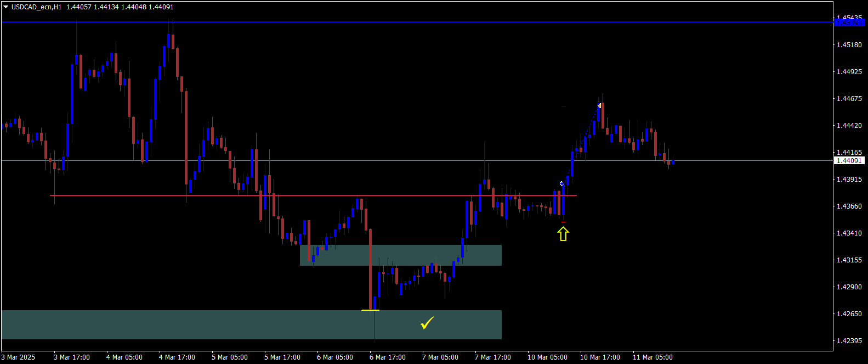Click the orange trade exit arrow marker

tap(600, 105)
